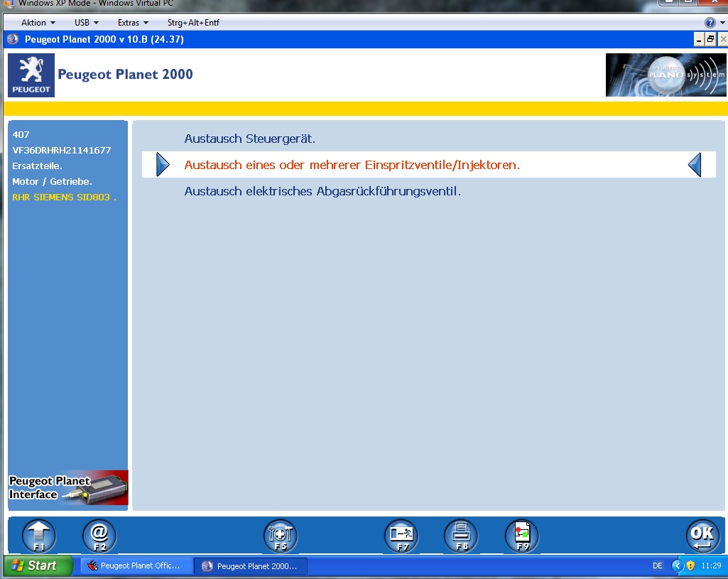728x579 pixels.
Task: Click the Peugeot lion logo
Action: (31, 75)
